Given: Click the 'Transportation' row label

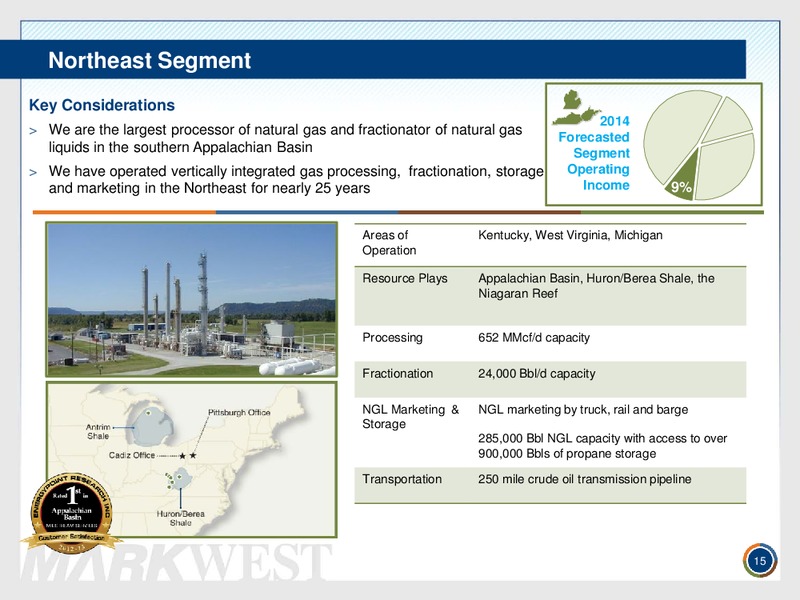Looking at the screenshot, I should pyautogui.click(x=402, y=480).
